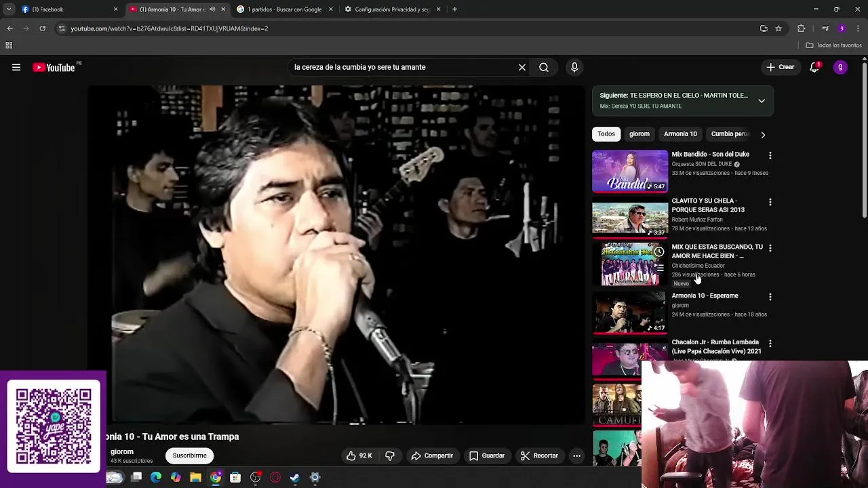The width and height of the screenshot is (868, 488).
Task: Play the CLAVITO Y SU CHELA thumbnail
Action: coord(630,218)
